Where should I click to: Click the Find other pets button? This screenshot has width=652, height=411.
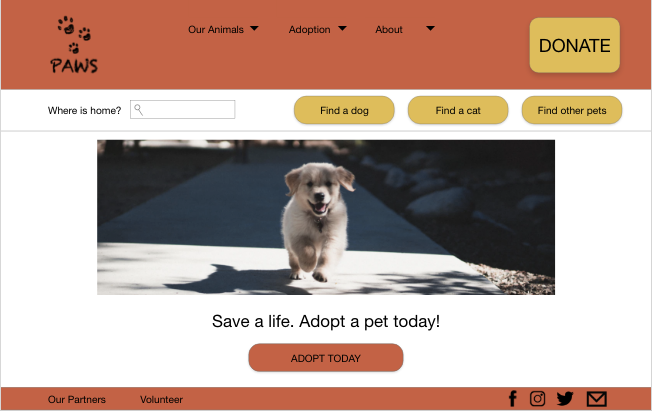(x=572, y=110)
